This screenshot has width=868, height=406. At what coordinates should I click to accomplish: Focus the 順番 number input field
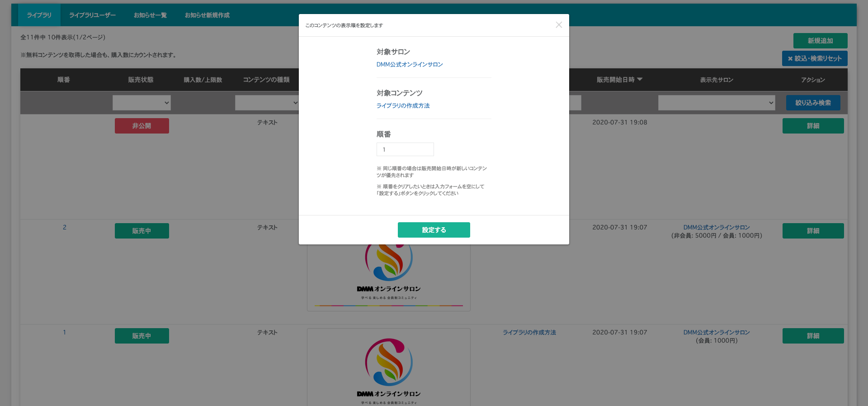pyautogui.click(x=405, y=149)
